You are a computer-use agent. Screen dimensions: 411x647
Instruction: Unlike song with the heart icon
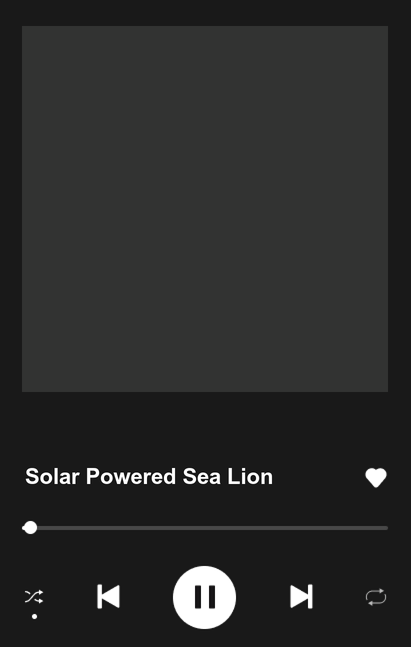tap(376, 477)
